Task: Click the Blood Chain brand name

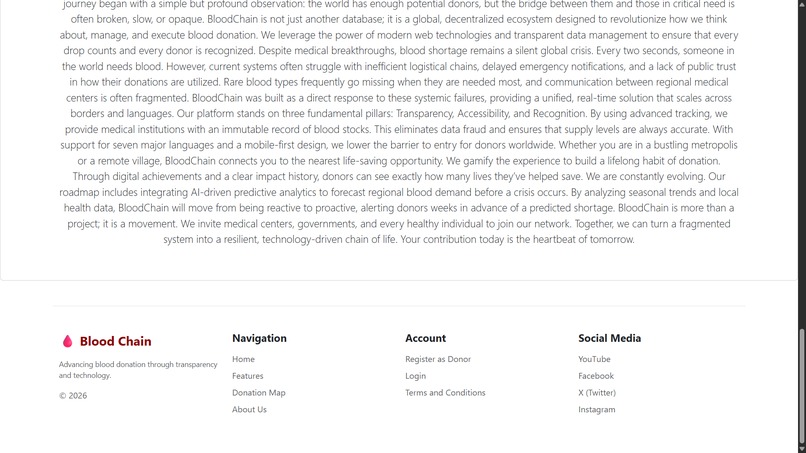Action: click(x=116, y=341)
